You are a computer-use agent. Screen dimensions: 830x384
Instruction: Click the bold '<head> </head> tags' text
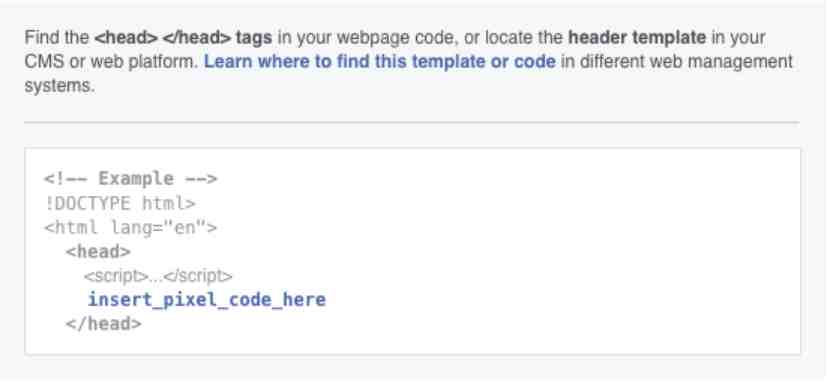point(183,38)
